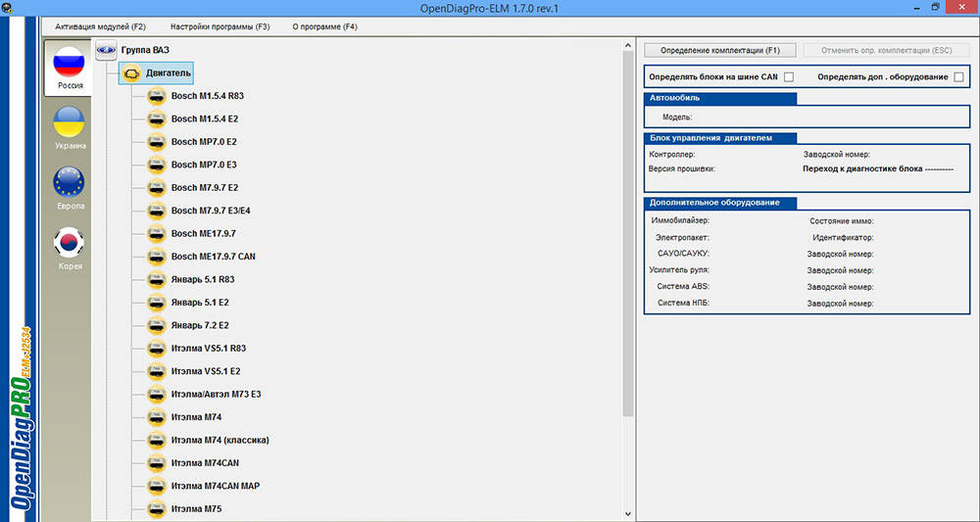Image resolution: width=980 pixels, height=522 pixels.
Task: Select the Russia flag region icon
Action: point(69,62)
